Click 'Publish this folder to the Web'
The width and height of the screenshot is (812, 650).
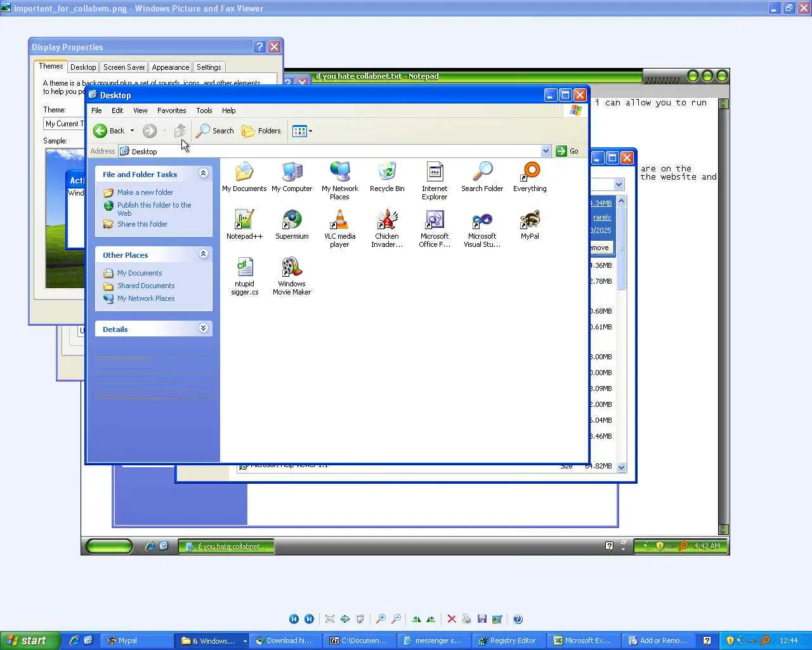[154, 209]
